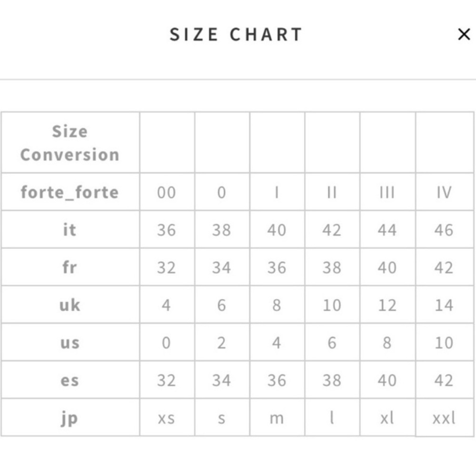Image resolution: width=476 pixels, height=476 pixels.
Task: Click the forte_forte row label
Action: [x=69, y=192]
